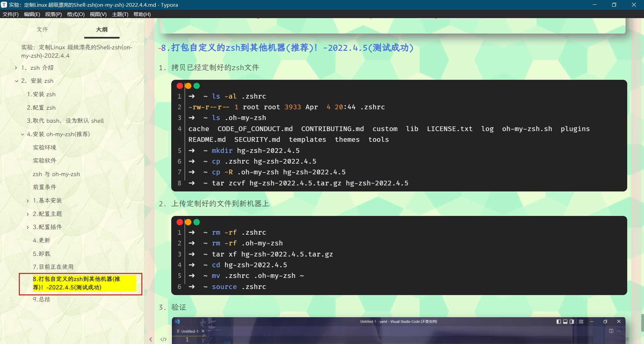Collapse the sidebar using the left arrow icon
Viewport: 644px width, 344px height.
pyautogui.click(x=150, y=339)
